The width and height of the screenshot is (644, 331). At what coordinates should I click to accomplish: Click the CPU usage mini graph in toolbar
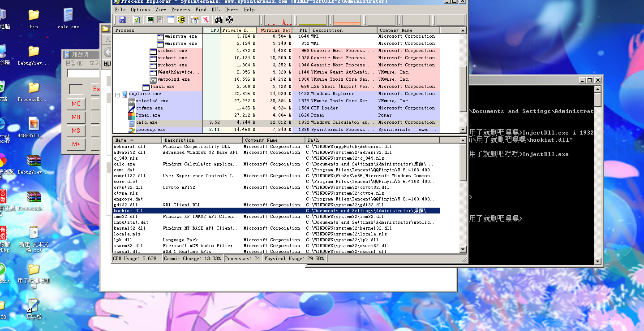click(x=279, y=20)
